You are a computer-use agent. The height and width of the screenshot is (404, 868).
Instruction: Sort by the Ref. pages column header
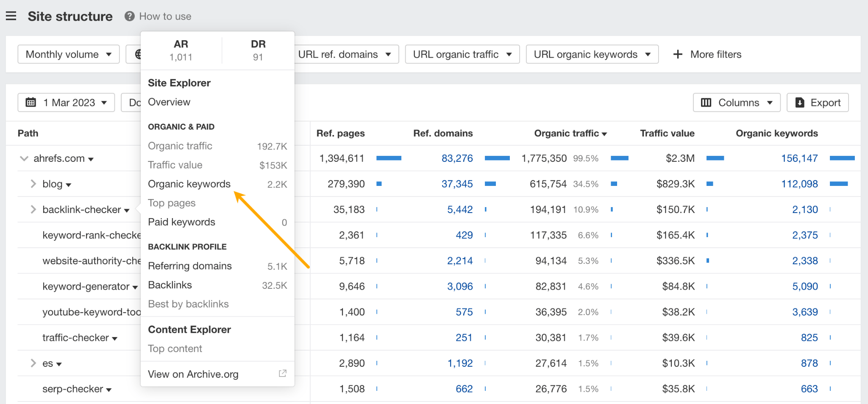pyautogui.click(x=341, y=133)
